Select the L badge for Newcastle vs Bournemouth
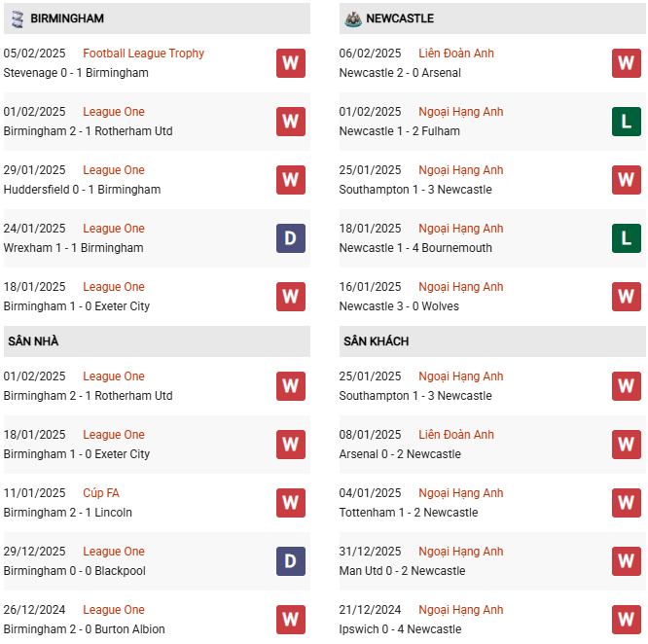 click(626, 238)
